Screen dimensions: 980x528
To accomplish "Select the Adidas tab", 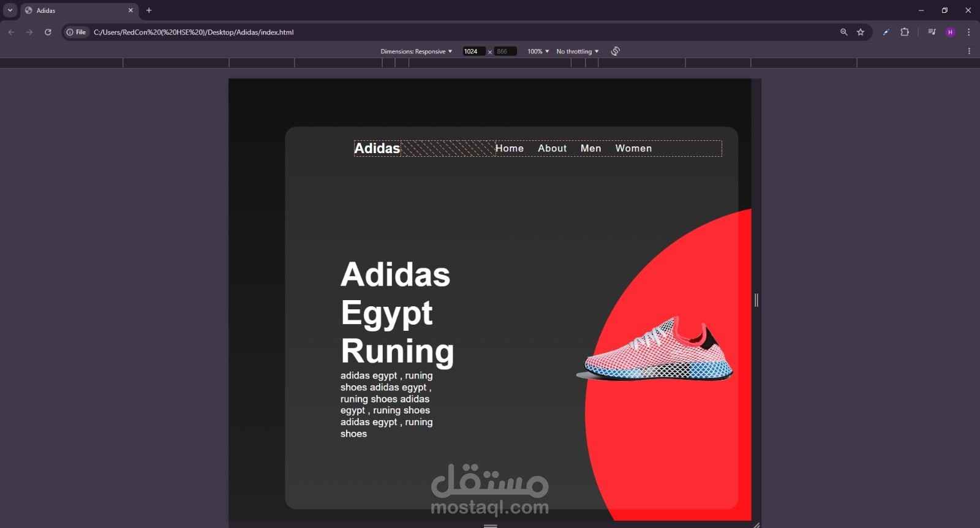I will 78,10.
